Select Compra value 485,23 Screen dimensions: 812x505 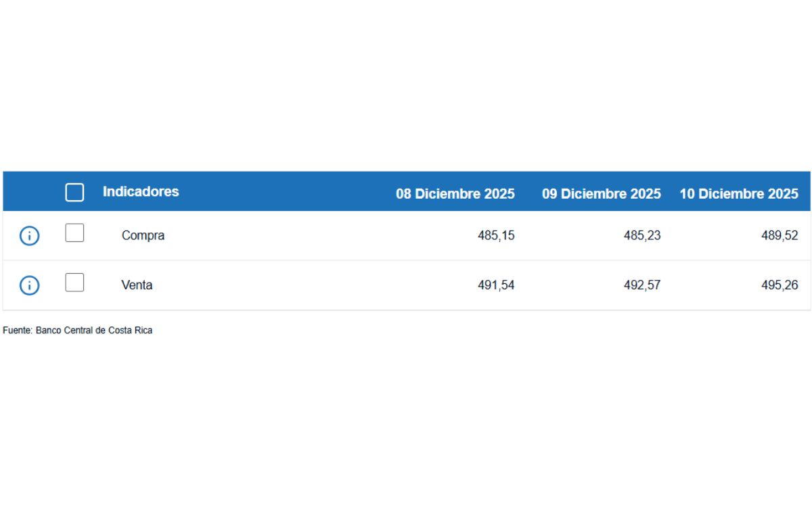(x=642, y=236)
